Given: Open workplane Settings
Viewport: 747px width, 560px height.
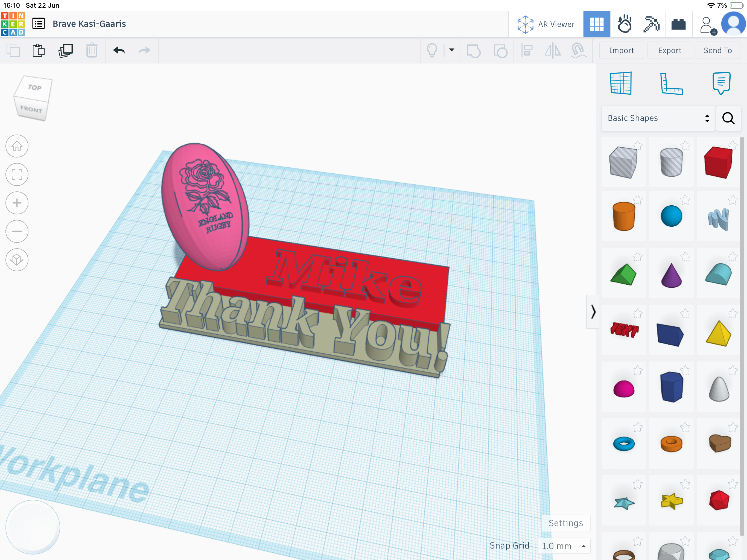Looking at the screenshot, I should [x=566, y=523].
